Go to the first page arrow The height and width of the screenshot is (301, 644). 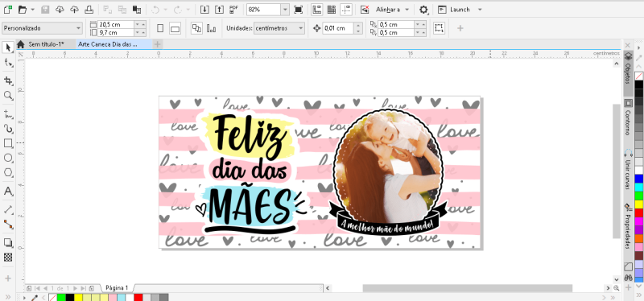(x=37, y=288)
